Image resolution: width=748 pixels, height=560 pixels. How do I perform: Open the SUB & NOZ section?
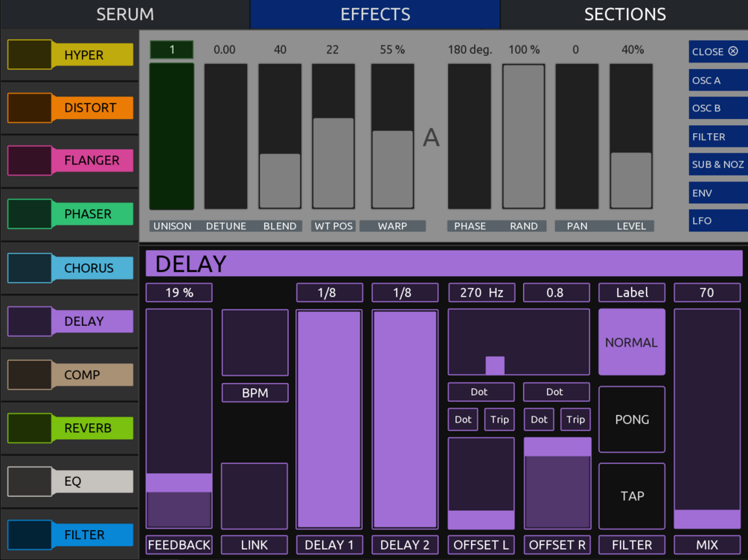point(718,164)
